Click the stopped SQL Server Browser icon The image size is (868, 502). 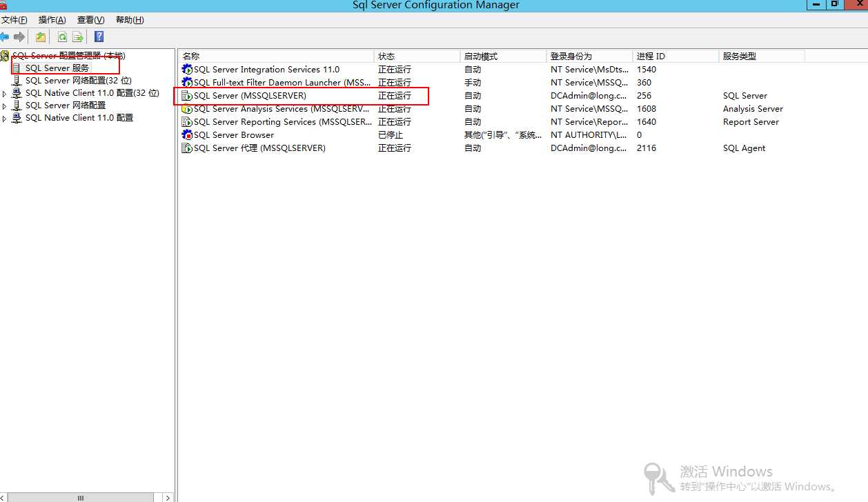[x=187, y=135]
